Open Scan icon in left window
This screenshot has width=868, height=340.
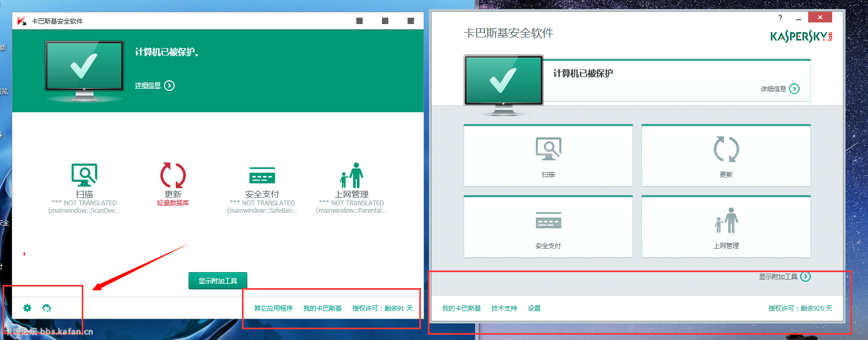(x=84, y=175)
